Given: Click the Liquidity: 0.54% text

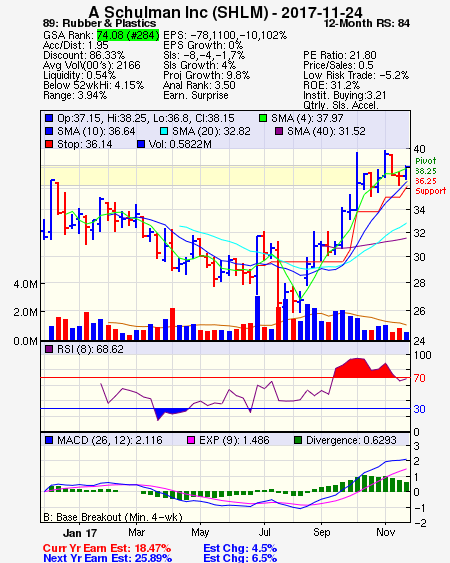Looking at the screenshot, I should 79,75.
